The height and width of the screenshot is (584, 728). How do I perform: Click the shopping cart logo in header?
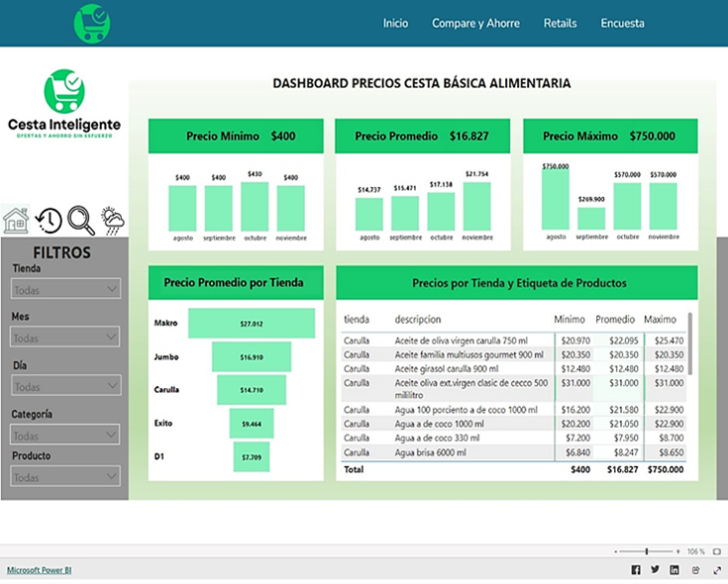[x=92, y=23]
